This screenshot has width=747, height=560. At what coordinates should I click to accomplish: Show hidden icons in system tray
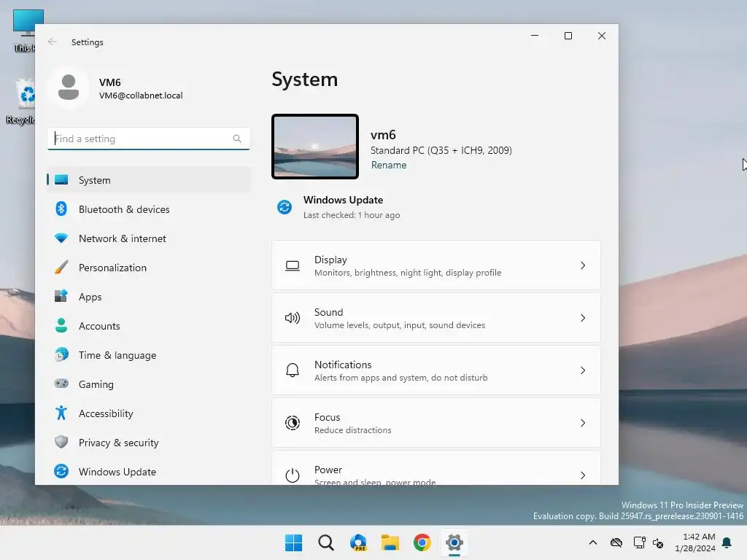click(x=593, y=542)
